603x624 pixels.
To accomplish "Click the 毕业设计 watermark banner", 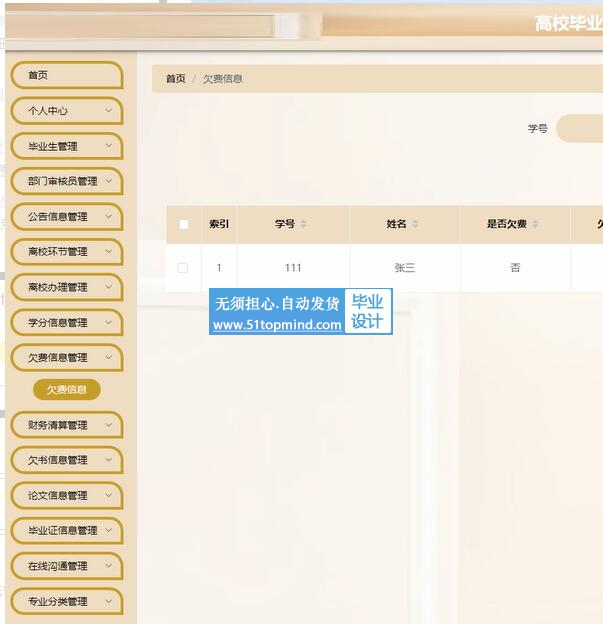I will tap(367, 312).
